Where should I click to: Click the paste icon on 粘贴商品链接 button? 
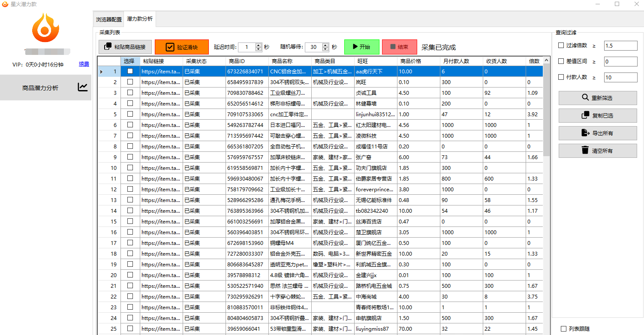(x=108, y=47)
